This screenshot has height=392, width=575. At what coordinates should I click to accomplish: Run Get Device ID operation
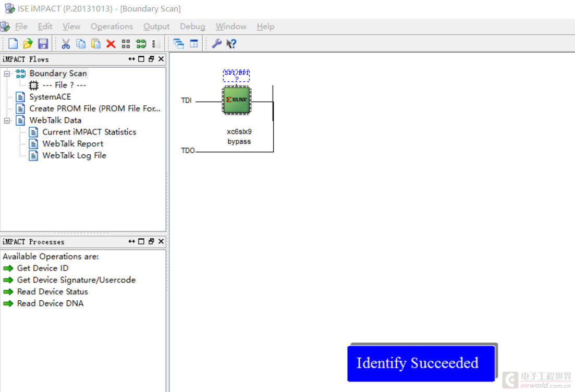[x=43, y=268]
